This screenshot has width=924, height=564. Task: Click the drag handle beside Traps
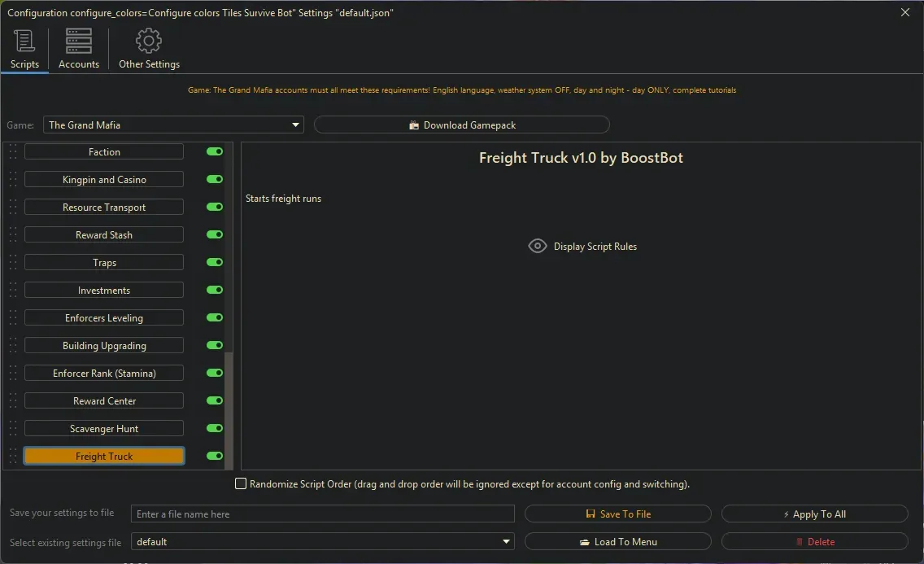(13, 263)
